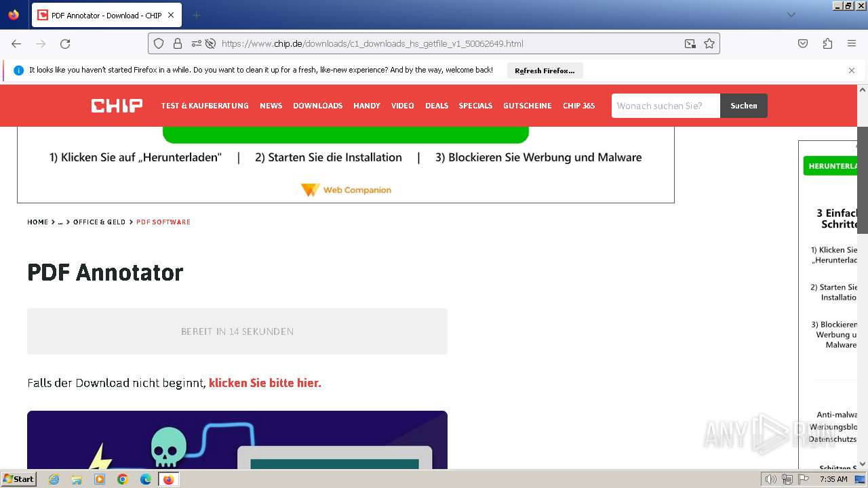The width and height of the screenshot is (868, 488).
Task: Click the Suchen button
Action: (x=744, y=106)
